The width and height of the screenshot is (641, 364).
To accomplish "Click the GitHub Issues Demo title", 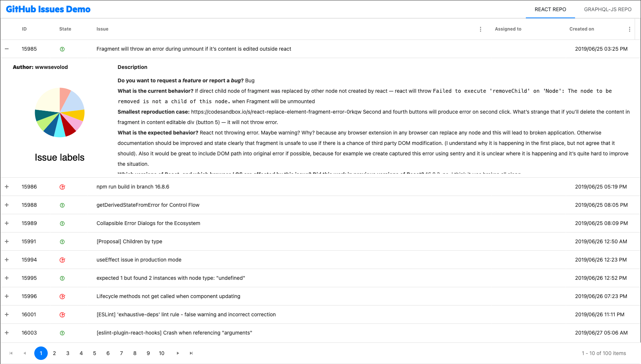I will click(x=48, y=9).
